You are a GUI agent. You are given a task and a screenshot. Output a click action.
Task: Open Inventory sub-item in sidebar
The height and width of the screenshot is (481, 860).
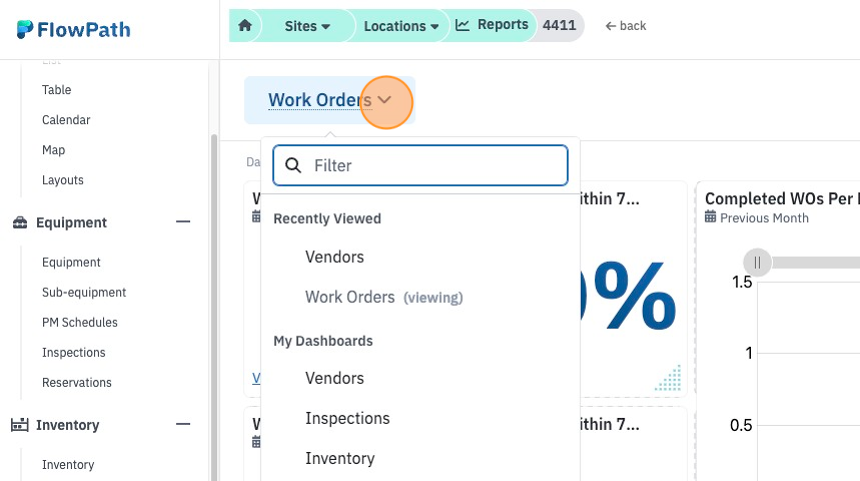tap(68, 465)
